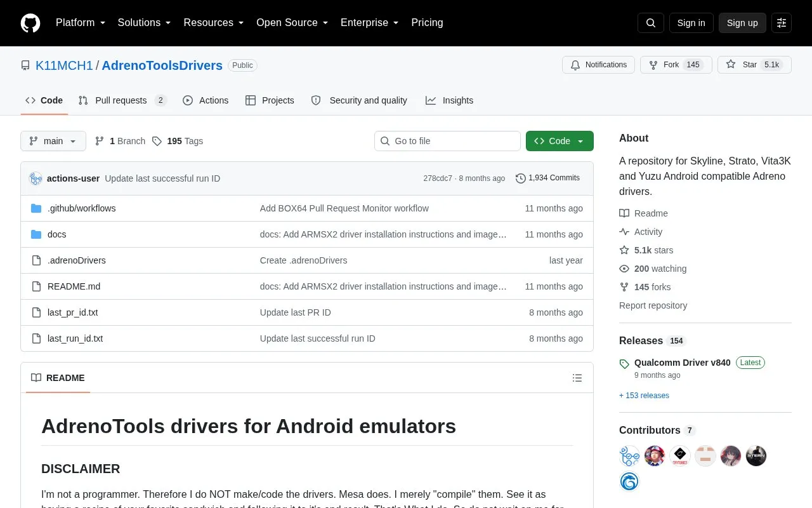Click the Notifications button
Image resolution: width=812 pixels, height=508 pixels.
tap(598, 65)
